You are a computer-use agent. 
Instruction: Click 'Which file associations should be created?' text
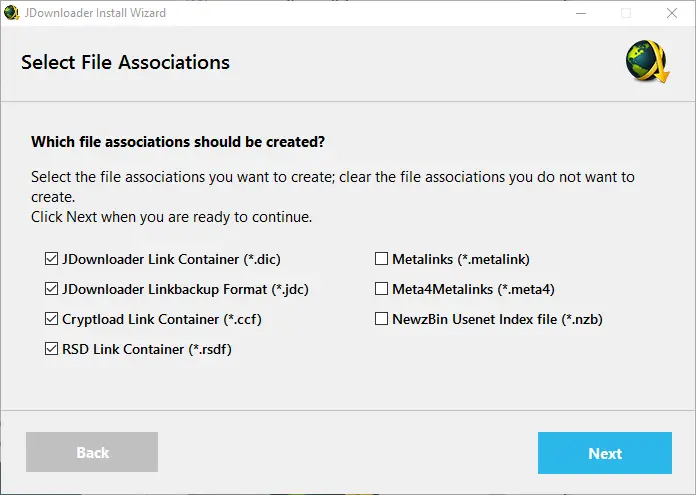[x=178, y=142]
